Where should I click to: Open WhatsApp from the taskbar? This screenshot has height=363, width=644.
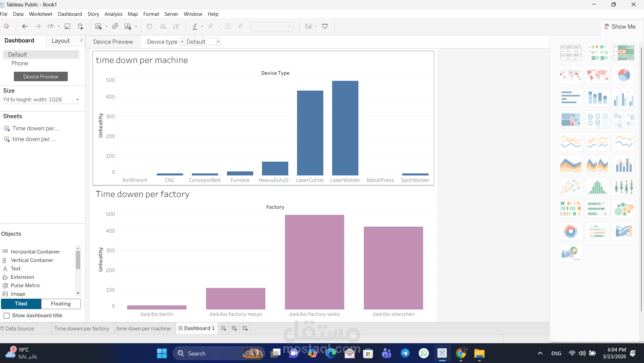click(424, 353)
